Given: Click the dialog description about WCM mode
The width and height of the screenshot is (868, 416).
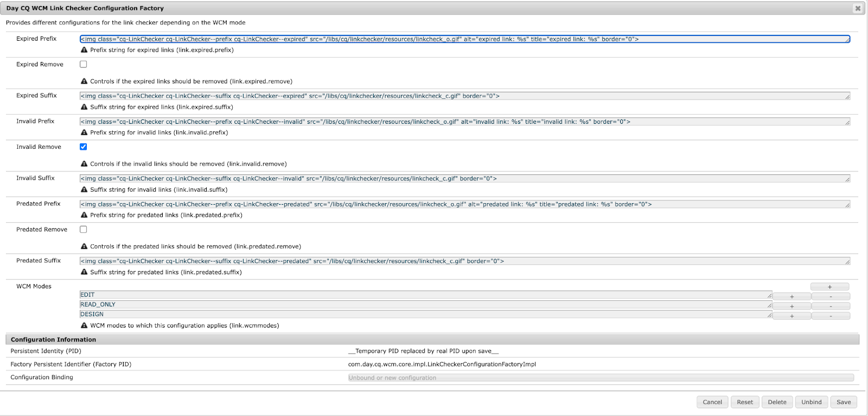Looking at the screenshot, I should tap(126, 23).
